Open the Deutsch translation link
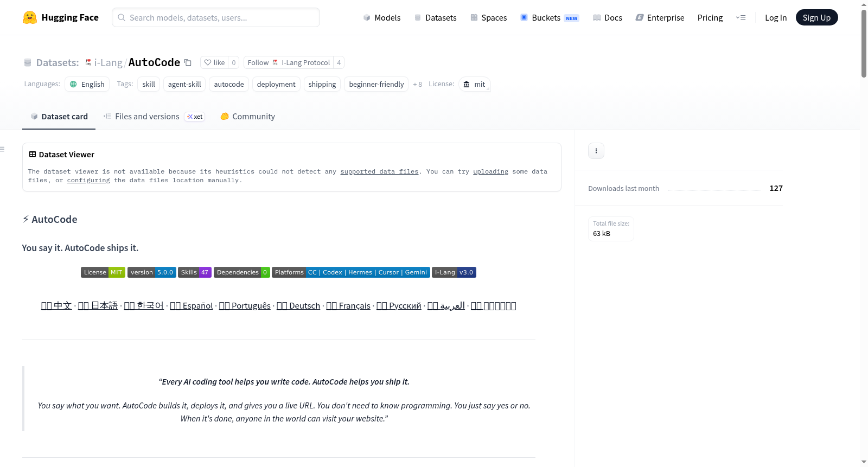Screen dimensions: 868x467 pyautogui.click(x=298, y=306)
